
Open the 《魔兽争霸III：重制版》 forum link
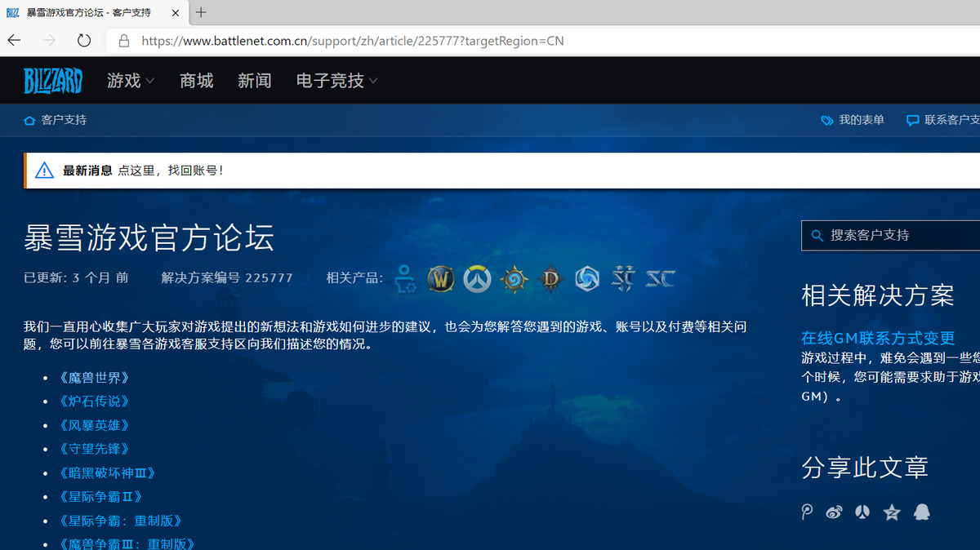click(127, 543)
